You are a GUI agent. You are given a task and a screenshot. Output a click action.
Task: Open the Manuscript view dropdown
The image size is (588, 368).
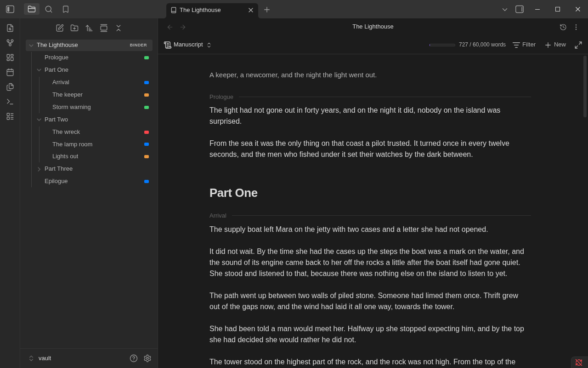tap(187, 45)
